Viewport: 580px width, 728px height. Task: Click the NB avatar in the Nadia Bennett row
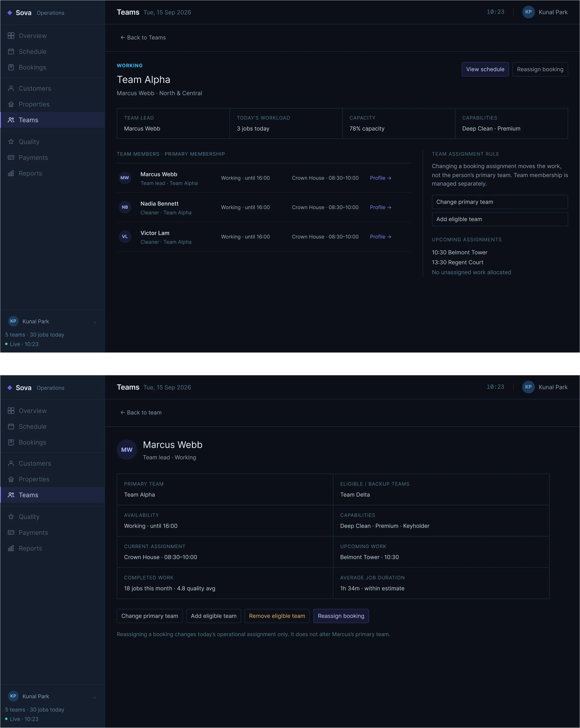click(x=125, y=207)
